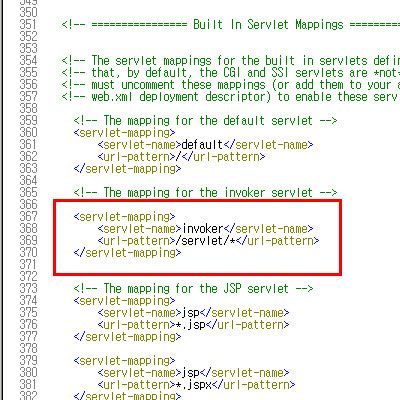Screen dimensions: 400x400
Task: Click servlet-name "jsp" on line 380
Action: tap(190, 373)
